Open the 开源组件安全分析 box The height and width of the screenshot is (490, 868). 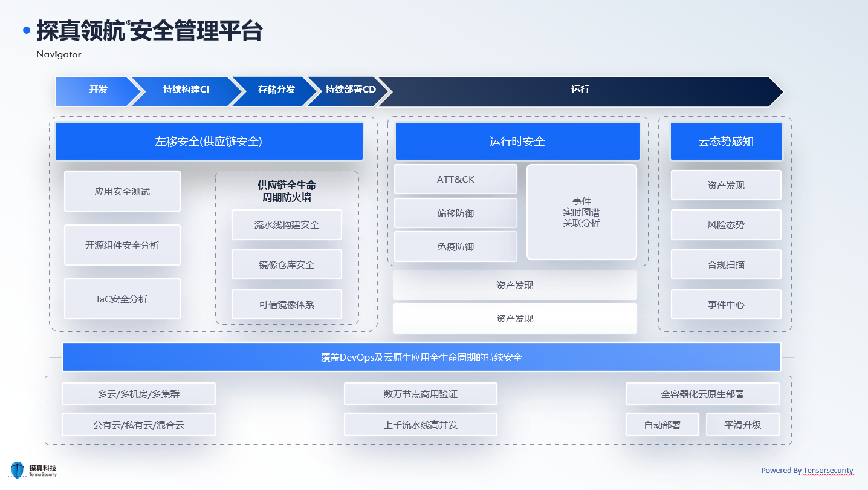[122, 246]
